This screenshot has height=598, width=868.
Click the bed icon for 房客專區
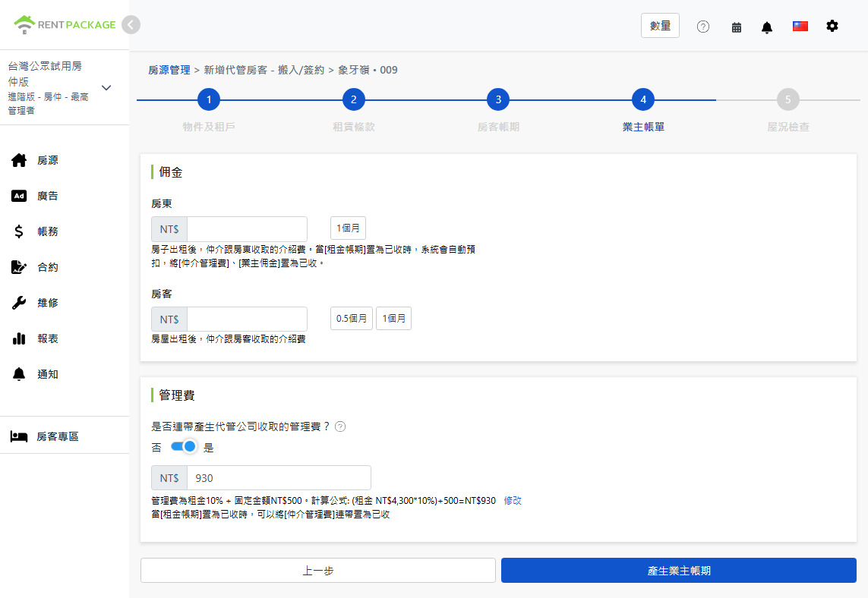19,436
